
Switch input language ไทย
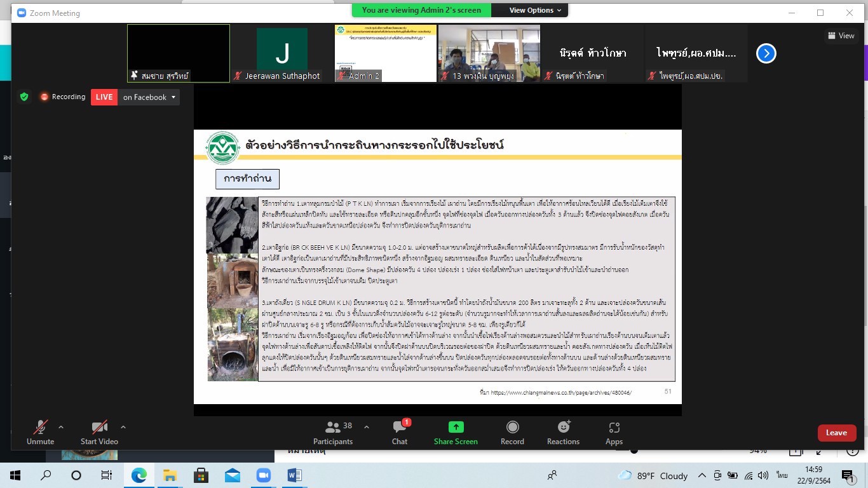[x=782, y=475]
